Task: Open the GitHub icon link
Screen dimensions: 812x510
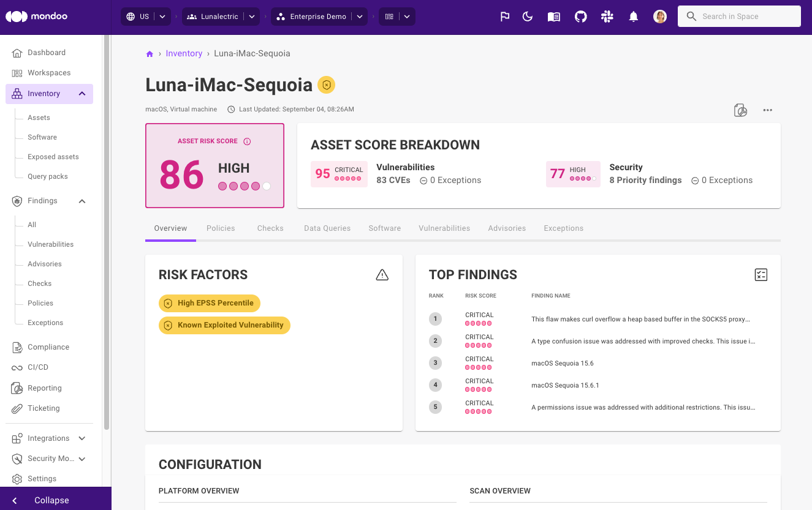Action: pyautogui.click(x=581, y=17)
